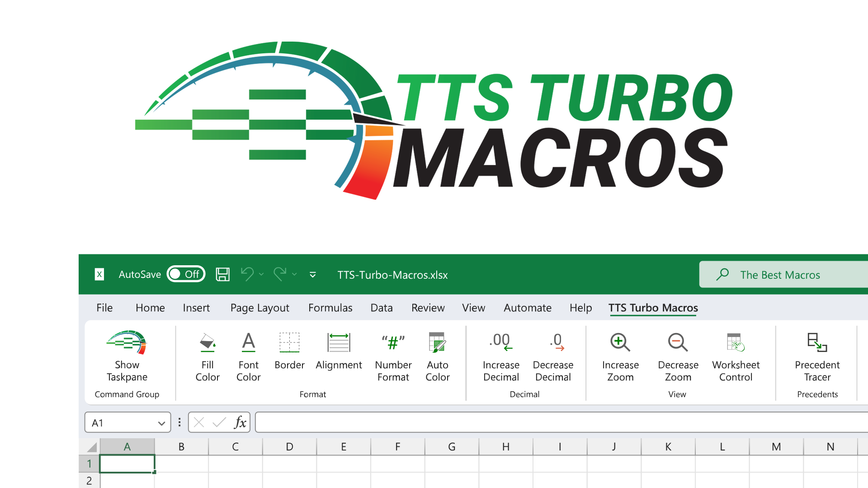
Task: Select column D header
Action: tap(289, 447)
